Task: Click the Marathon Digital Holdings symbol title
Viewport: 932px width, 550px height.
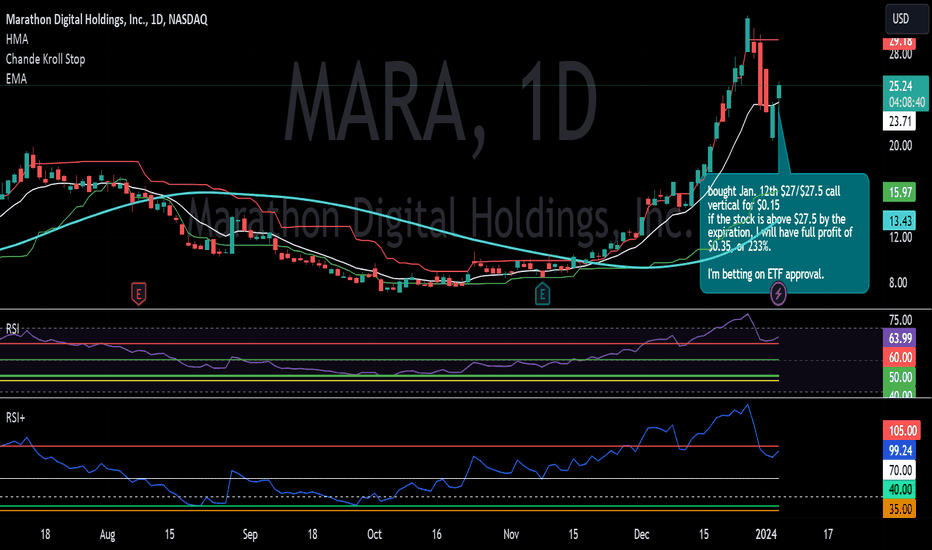Action: 106,20
